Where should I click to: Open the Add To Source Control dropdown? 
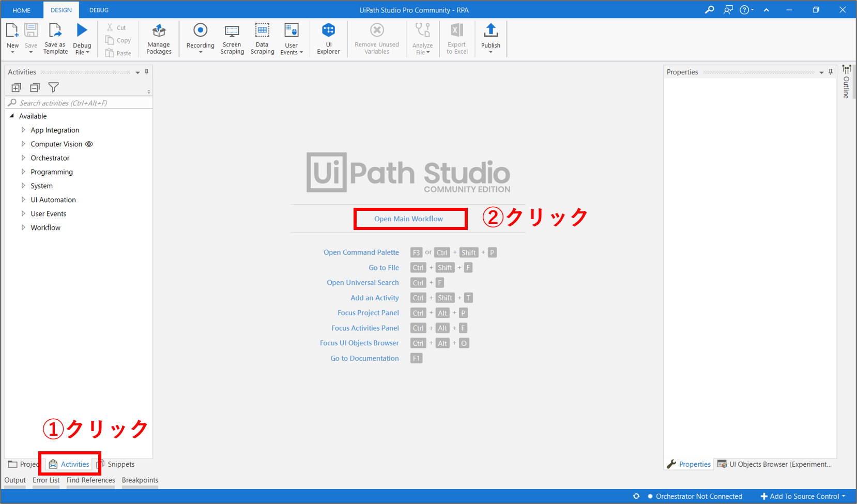pos(803,496)
